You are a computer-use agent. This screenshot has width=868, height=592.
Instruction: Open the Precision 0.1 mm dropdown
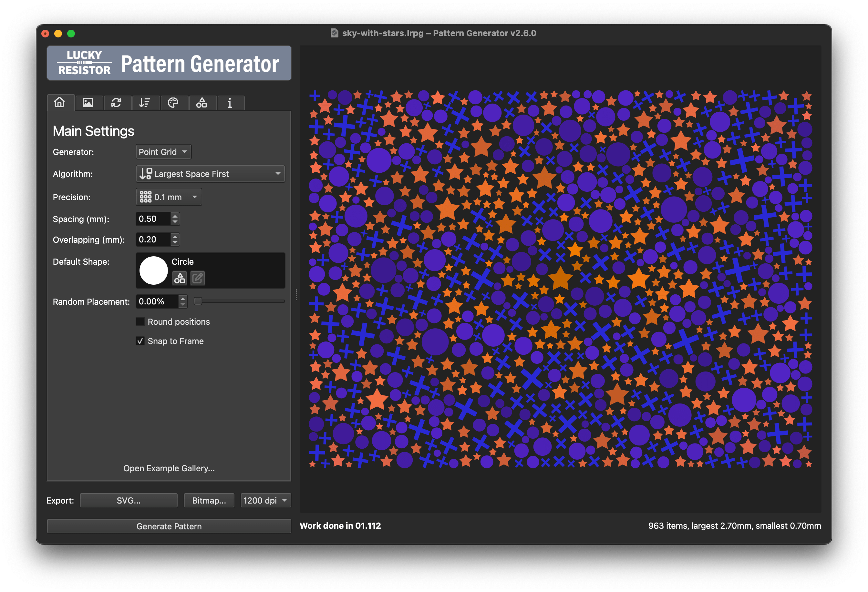coord(169,197)
